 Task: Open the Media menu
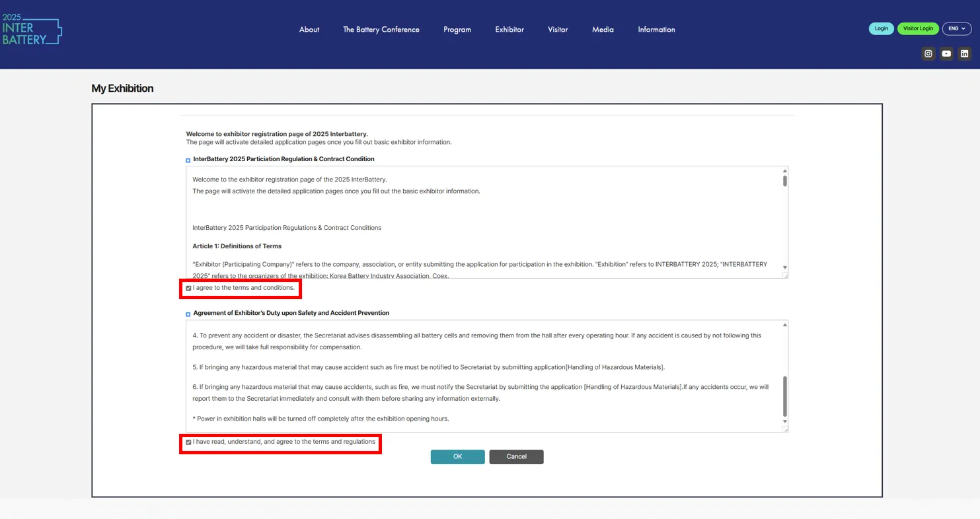pos(603,30)
